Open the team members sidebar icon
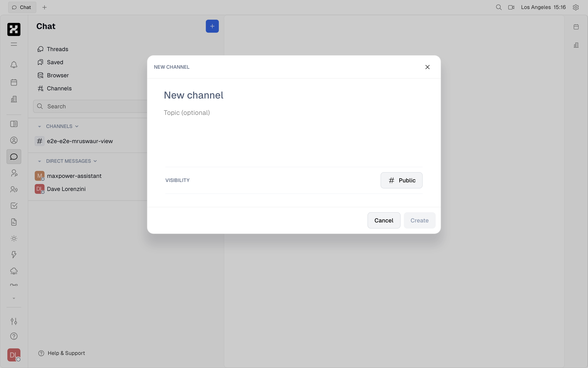 [14, 189]
